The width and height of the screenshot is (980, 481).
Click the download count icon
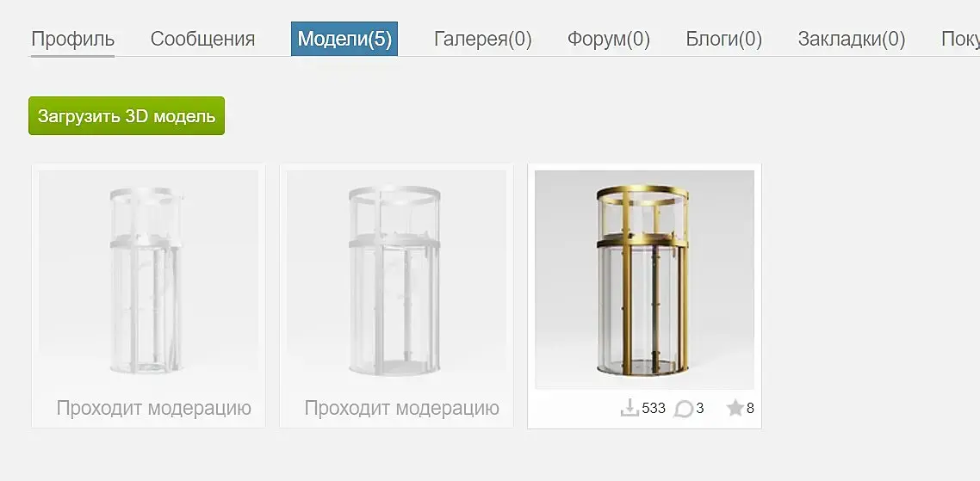[630, 409]
